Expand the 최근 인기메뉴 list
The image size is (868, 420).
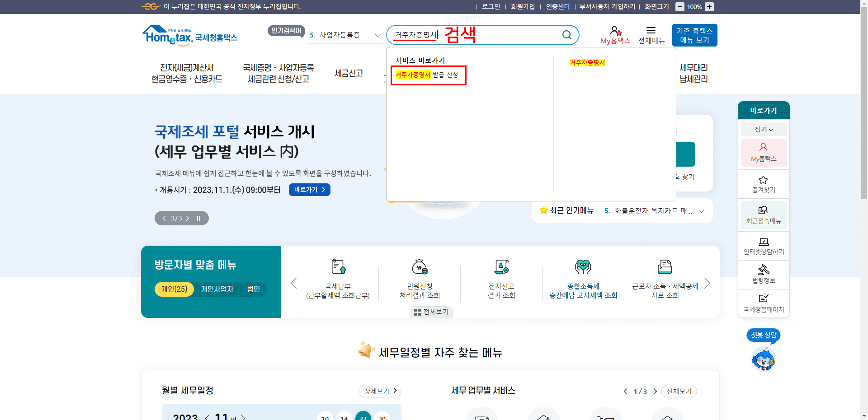[702, 211]
